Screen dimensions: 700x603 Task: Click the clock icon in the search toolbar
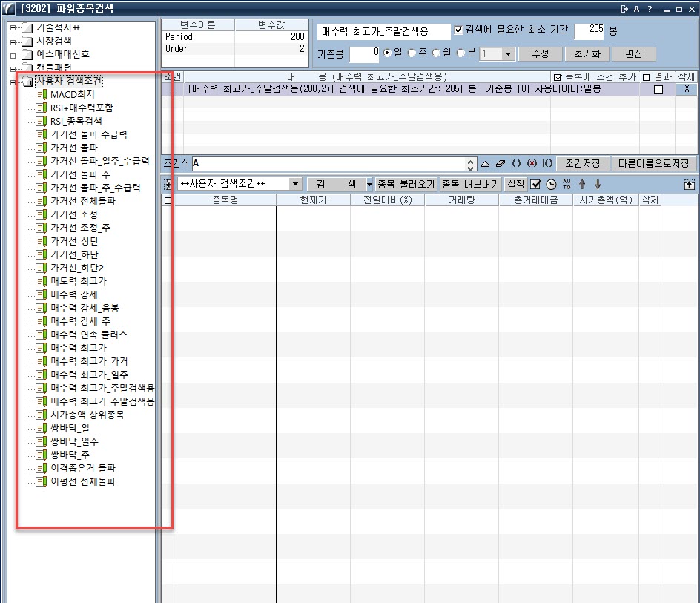[x=551, y=184]
